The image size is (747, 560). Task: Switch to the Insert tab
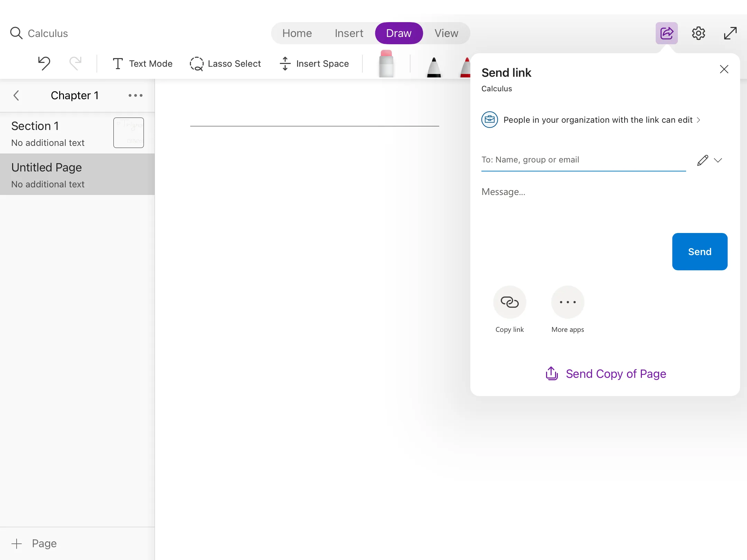(349, 33)
